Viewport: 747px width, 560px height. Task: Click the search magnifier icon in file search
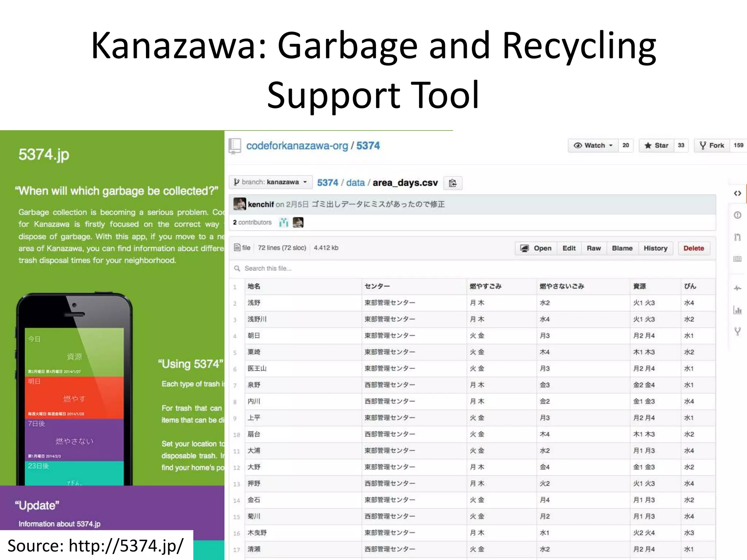pyautogui.click(x=237, y=269)
